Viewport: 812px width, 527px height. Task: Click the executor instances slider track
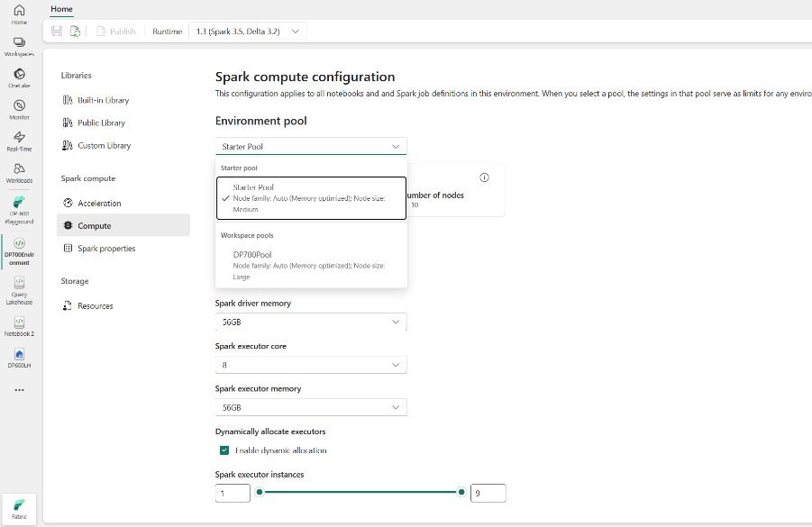pos(360,492)
